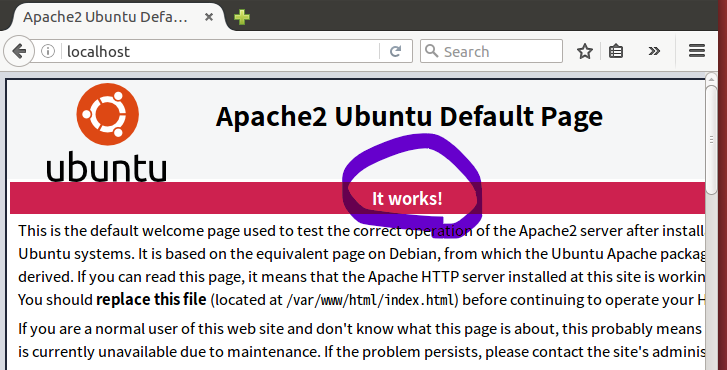Click the vertical scrollbar thumb

point(712,139)
